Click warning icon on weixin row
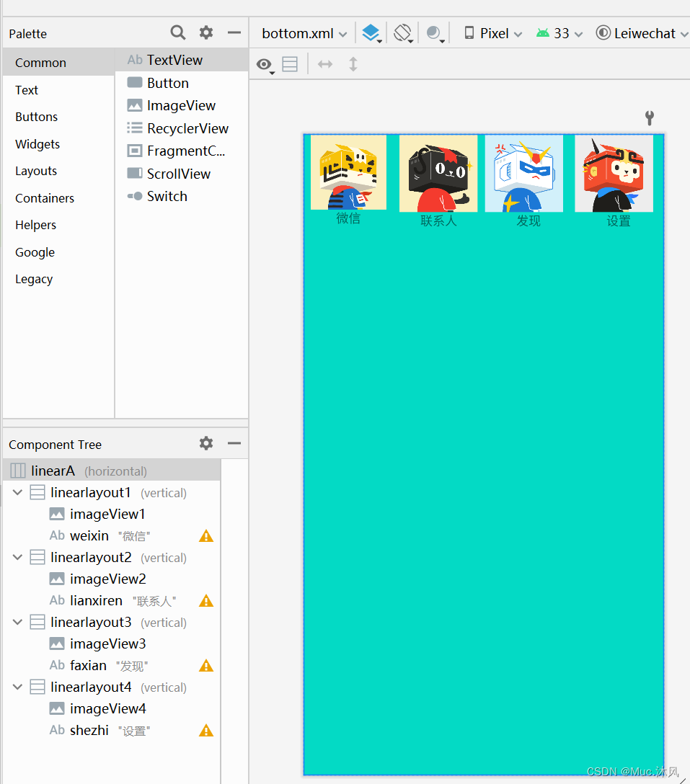Screen dimensions: 690x784 tap(206, 536)
